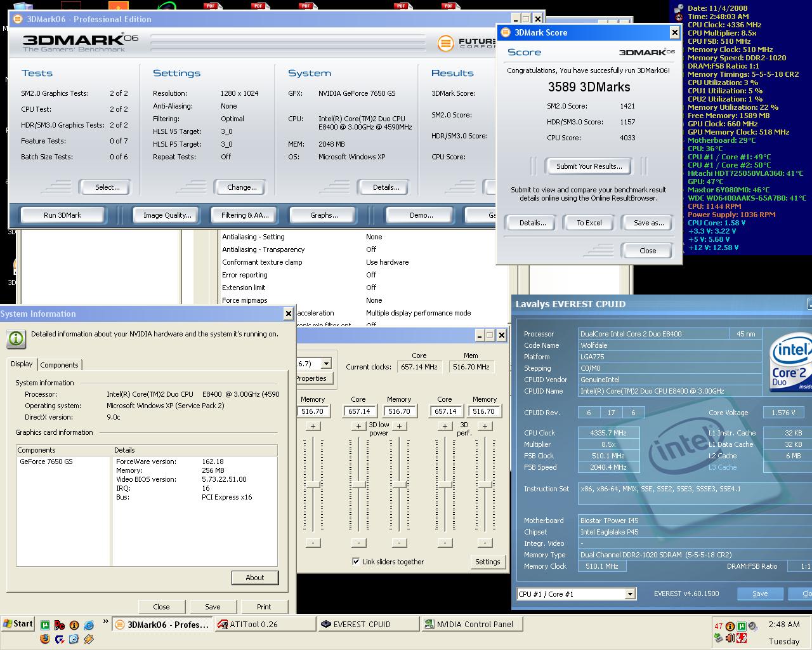Open CPU #1 / Core #1 dropdown in EVEREST
Screen dimensions: 812x650
click(x=630, y=594)
